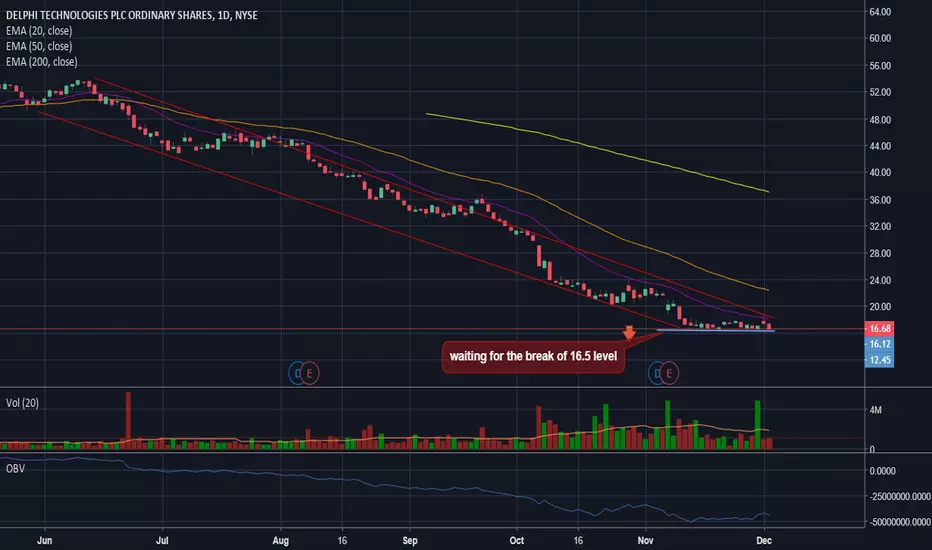Click the 4M volume axis label

coord(876,410)
